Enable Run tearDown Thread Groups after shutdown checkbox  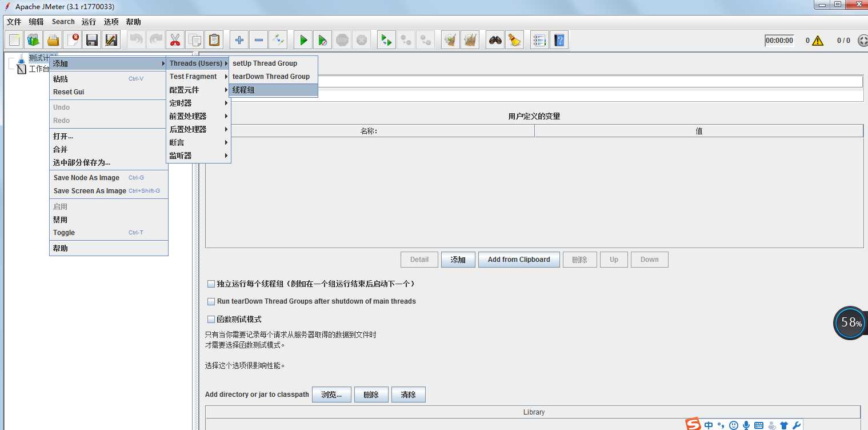pos(211,301)
